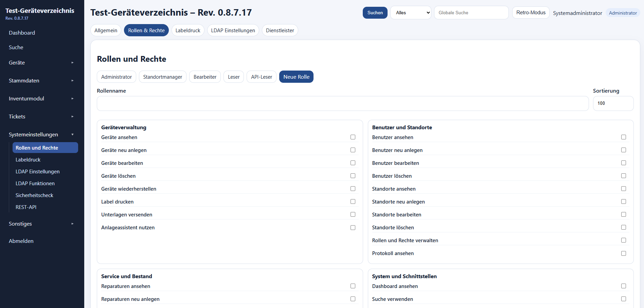Viewport: 644px width, 308px height.
Task: Activate Retro-Modus
Action: pyautogui.click(x=531, y=13)
